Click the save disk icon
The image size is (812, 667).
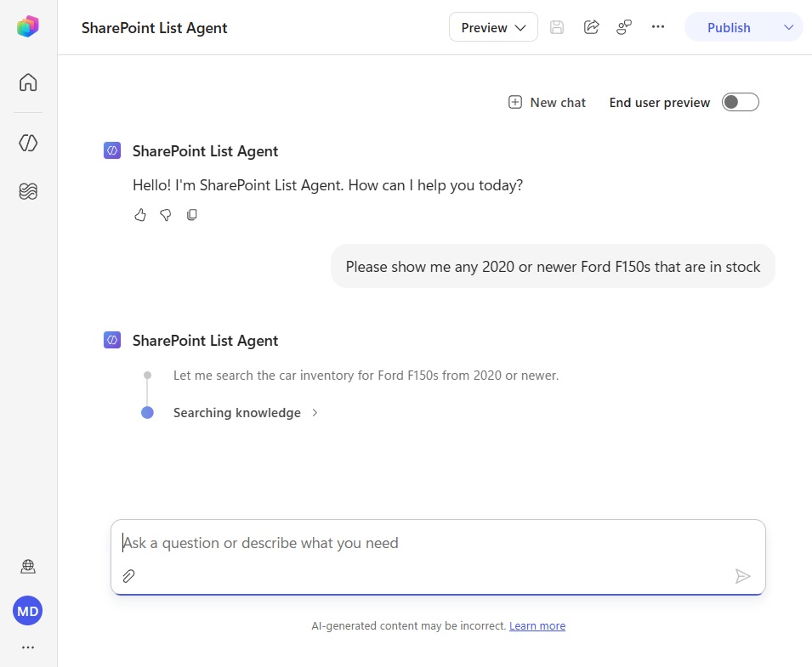click(x=557, y=27)
